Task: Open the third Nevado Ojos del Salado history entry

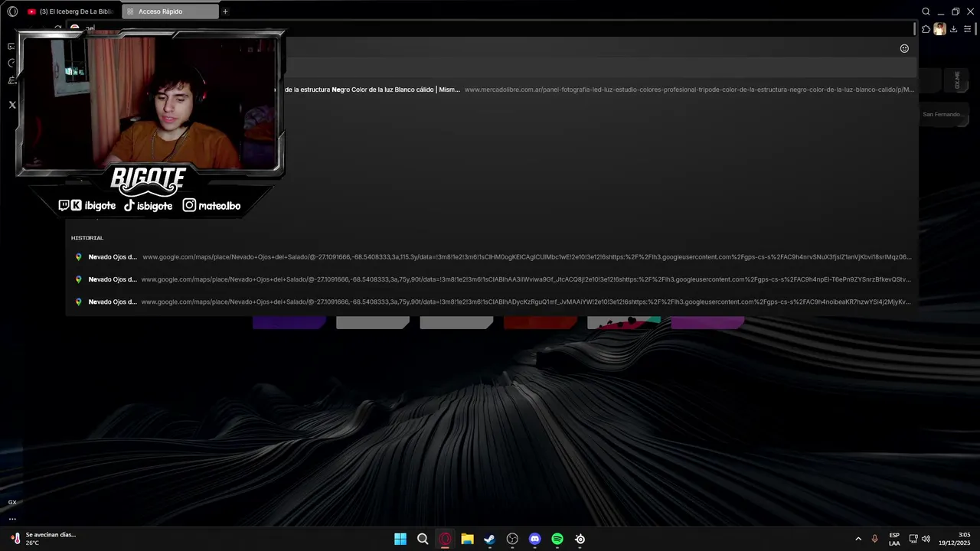Action: tap(492, 302)
